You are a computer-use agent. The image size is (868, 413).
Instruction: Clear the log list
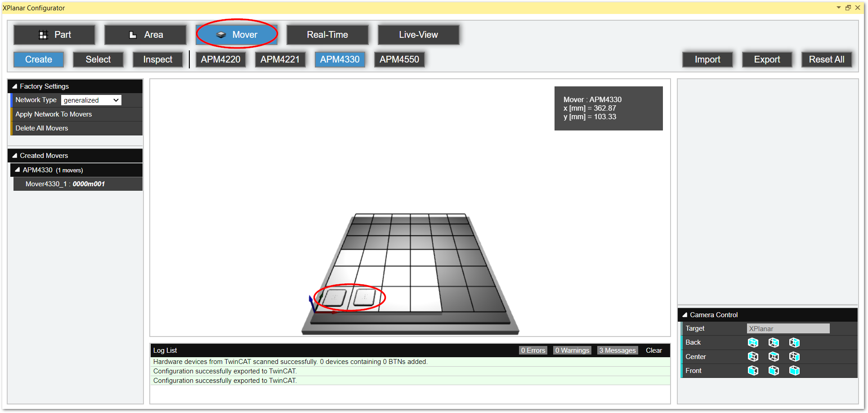654,350
